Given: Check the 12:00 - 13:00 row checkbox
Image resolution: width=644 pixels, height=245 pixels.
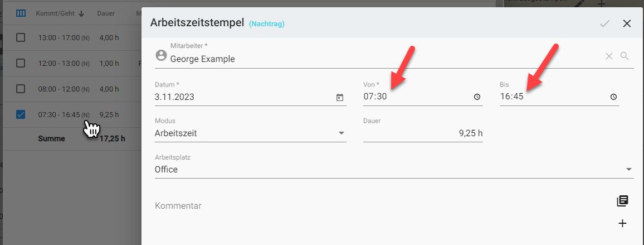Looking at the screenshot, I should point(21,63).
